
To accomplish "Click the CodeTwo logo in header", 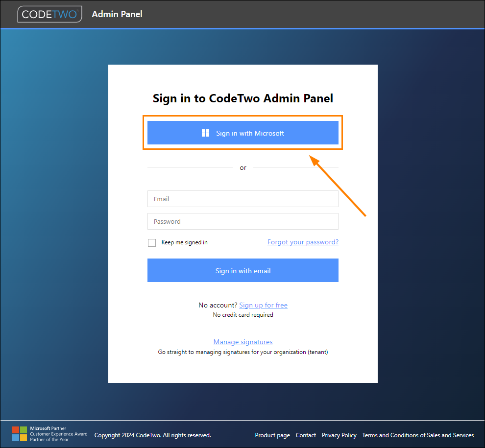I will click(x=50, y=14).
